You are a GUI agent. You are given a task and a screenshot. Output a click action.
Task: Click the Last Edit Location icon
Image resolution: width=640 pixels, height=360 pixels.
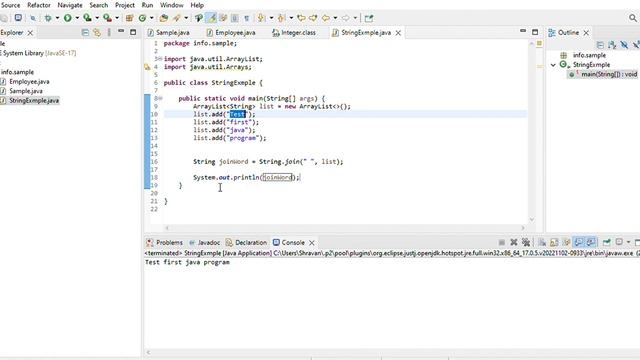(301, 18)
